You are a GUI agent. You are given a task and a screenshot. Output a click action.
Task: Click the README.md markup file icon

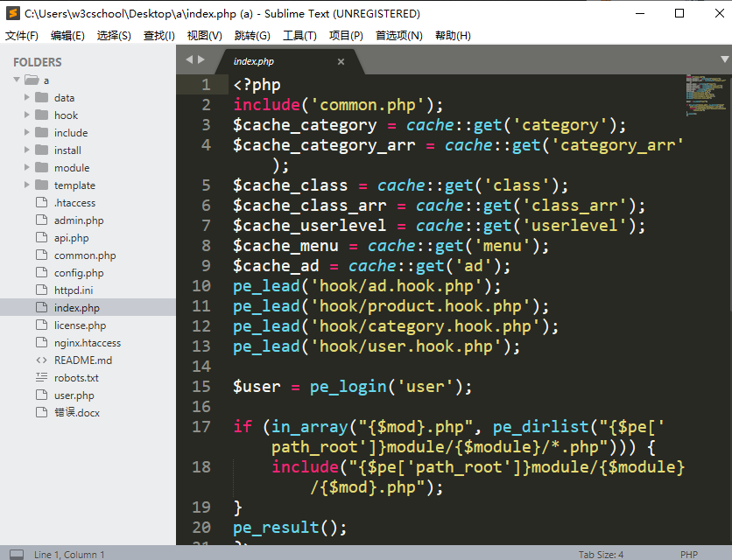point(41,360)
